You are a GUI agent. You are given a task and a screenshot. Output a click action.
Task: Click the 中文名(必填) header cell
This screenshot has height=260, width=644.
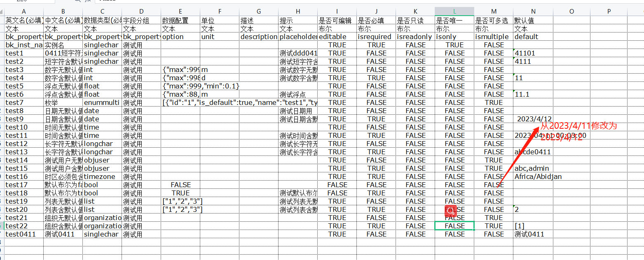[63, 20]
